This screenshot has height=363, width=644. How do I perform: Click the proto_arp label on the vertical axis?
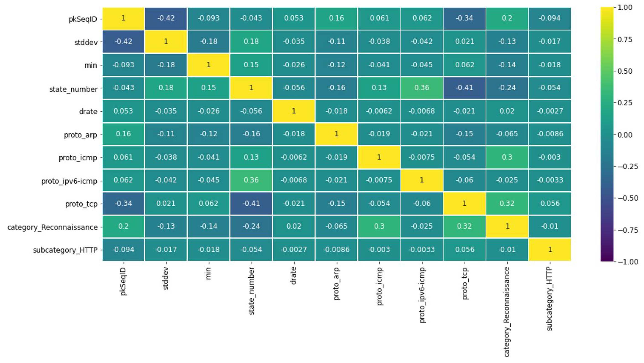(x=81, y=135)
